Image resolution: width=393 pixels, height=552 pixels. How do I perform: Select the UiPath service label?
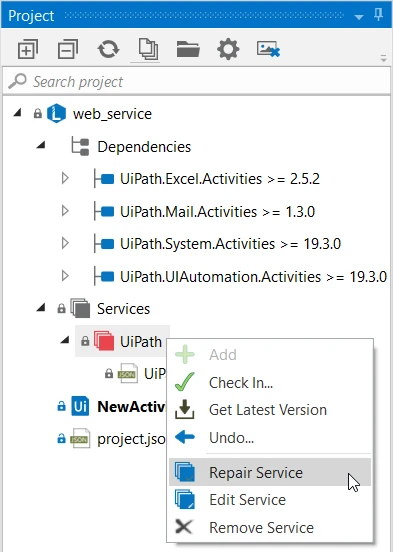pos(141,341)
